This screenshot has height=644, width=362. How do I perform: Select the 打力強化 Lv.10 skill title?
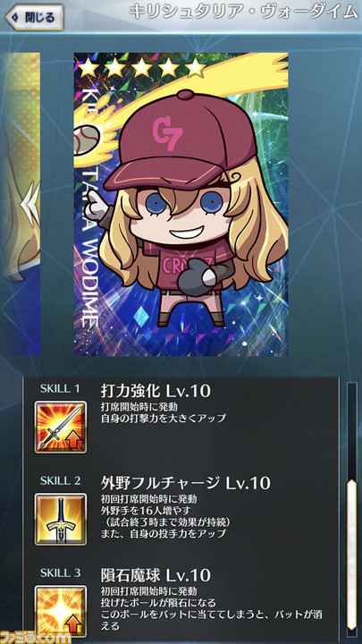(x=156, y=391)
